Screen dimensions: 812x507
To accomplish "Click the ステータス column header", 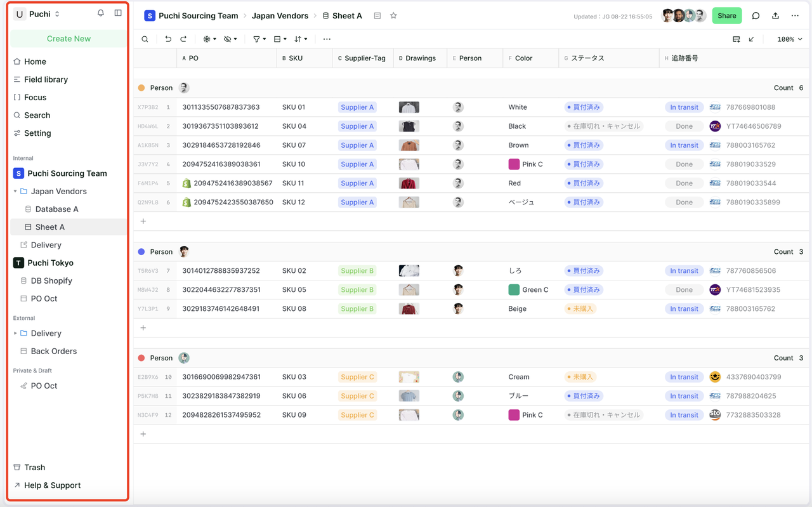I will (x=609, y=58).
